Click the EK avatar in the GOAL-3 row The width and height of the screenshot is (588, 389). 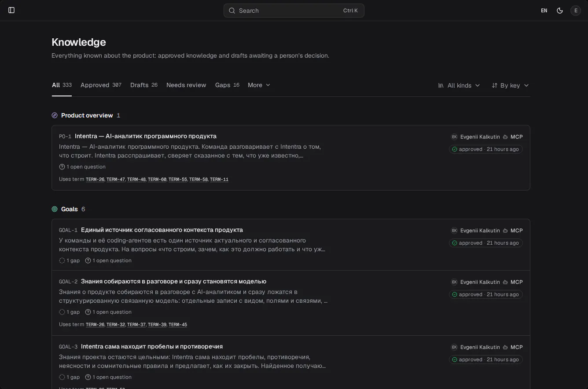(454, 347)
